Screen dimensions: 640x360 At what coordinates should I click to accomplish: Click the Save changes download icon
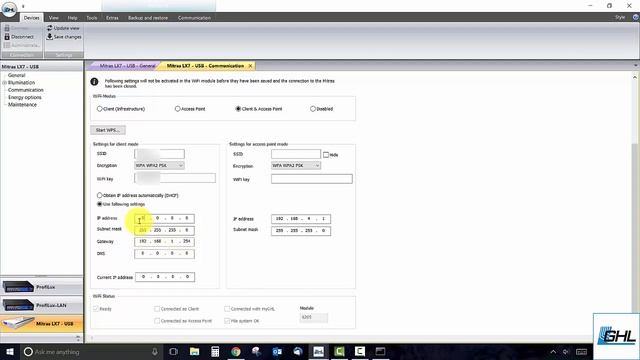49,37
